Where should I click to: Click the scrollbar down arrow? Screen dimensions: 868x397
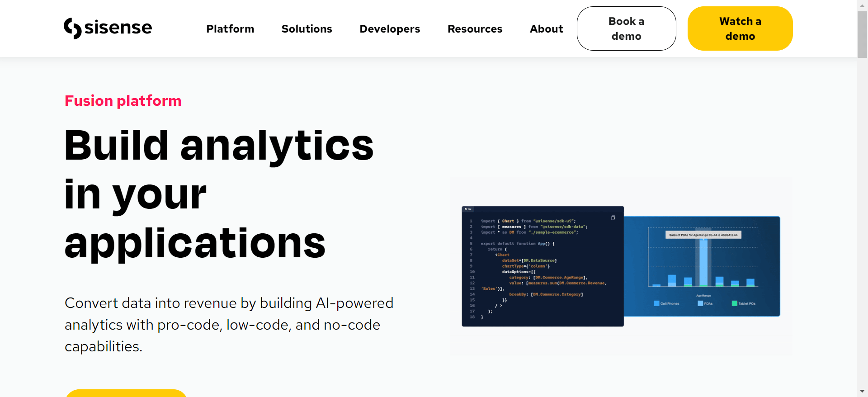(x=863, y=391)
